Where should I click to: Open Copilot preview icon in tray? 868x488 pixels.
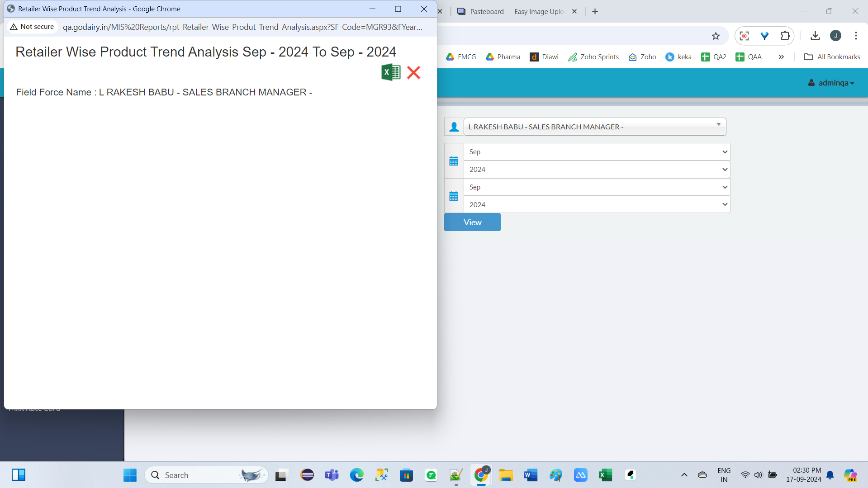point(850,475)
